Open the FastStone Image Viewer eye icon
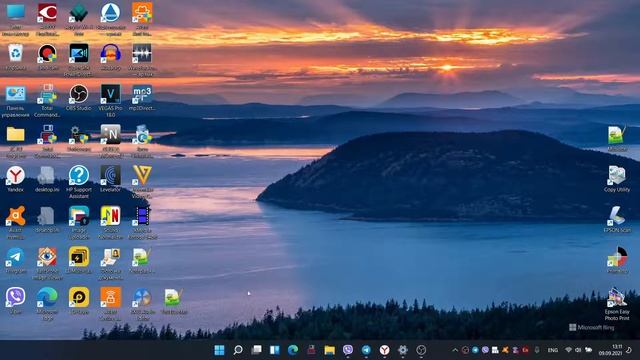 pyautogui.click(x=47, y=257)
